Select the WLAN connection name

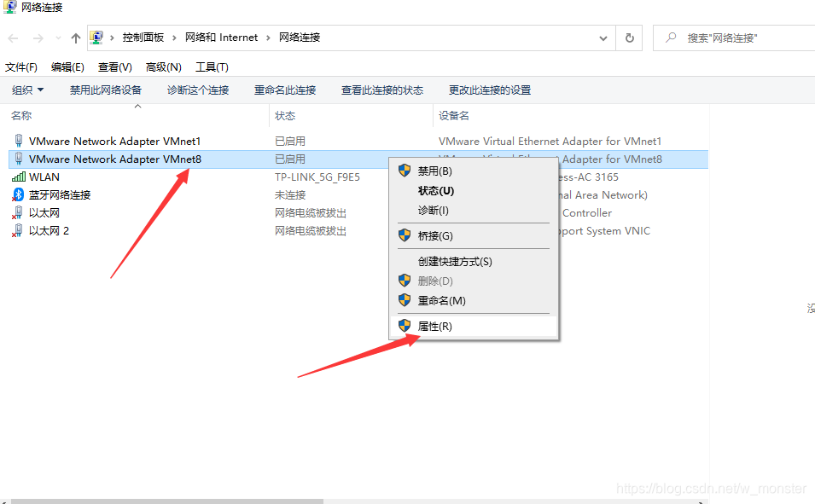(44, 177)
